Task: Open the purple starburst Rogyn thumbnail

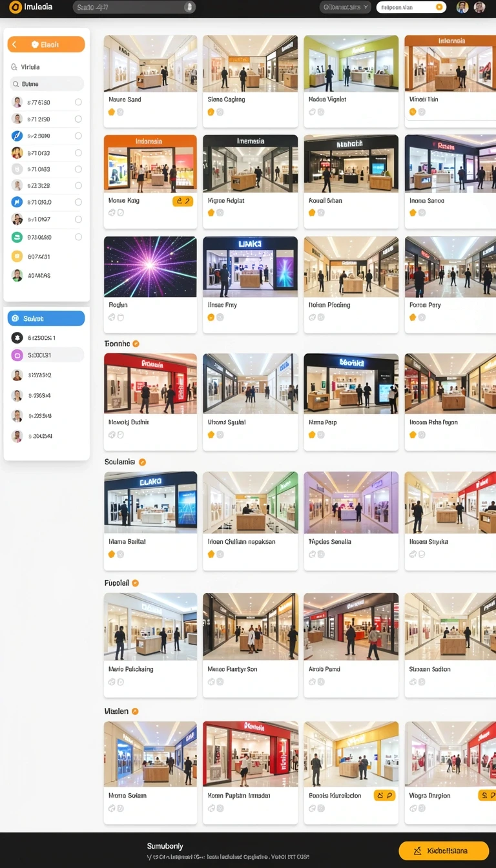Action: click(150, 267)
